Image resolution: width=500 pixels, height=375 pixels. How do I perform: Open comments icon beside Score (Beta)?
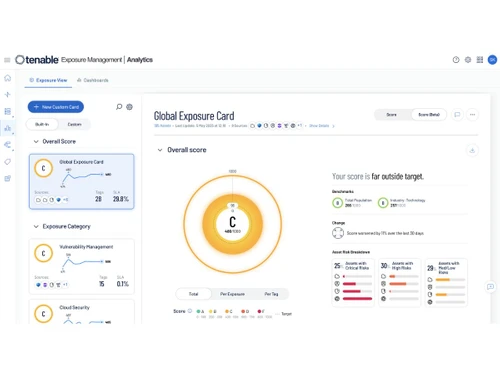(x=457, y=115)
